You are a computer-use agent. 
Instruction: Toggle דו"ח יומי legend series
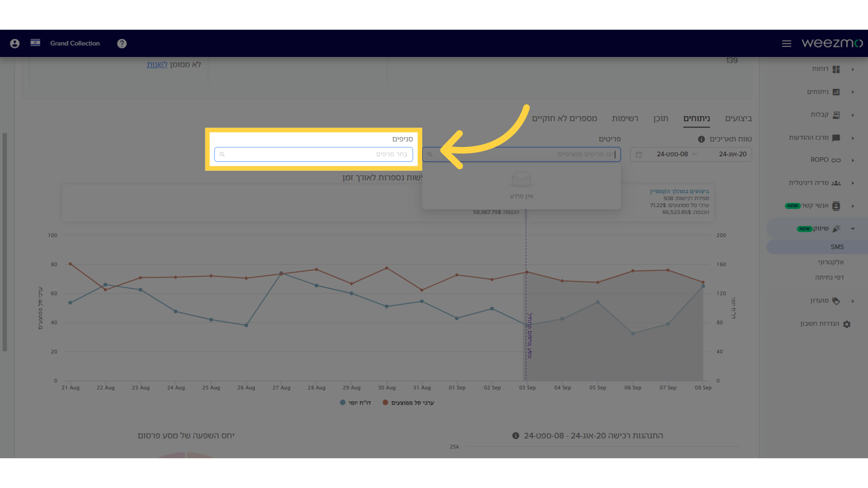(x=355, y=403)
